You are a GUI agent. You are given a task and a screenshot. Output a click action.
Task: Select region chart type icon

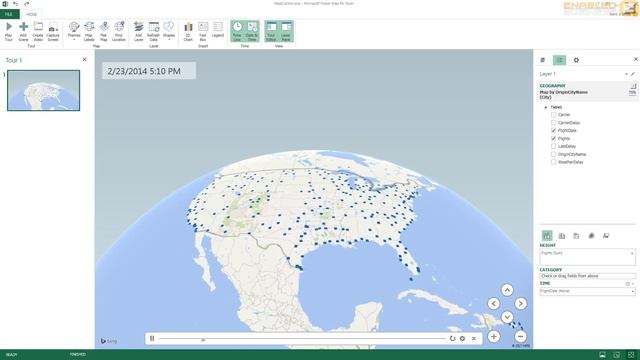pyautogui.click(x=606, y=236)
